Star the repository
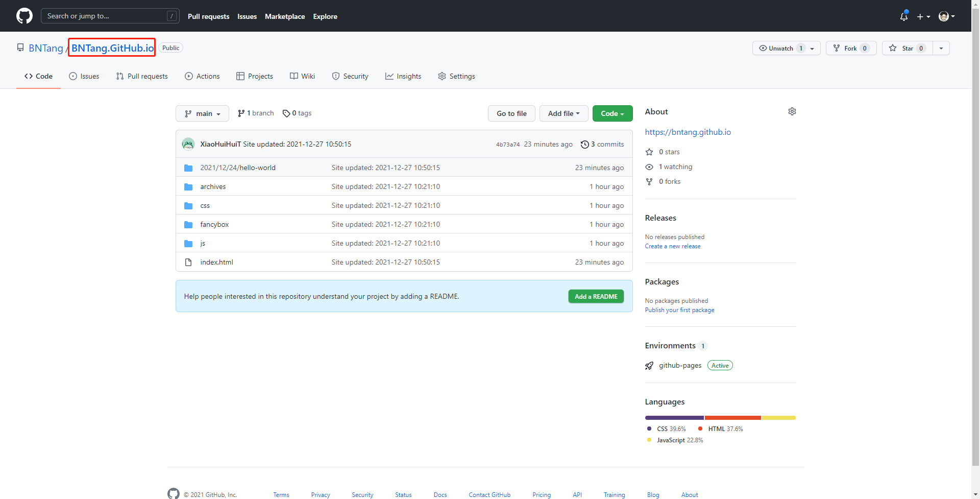This screenshot has width=980, height=499. click(908, 48)
